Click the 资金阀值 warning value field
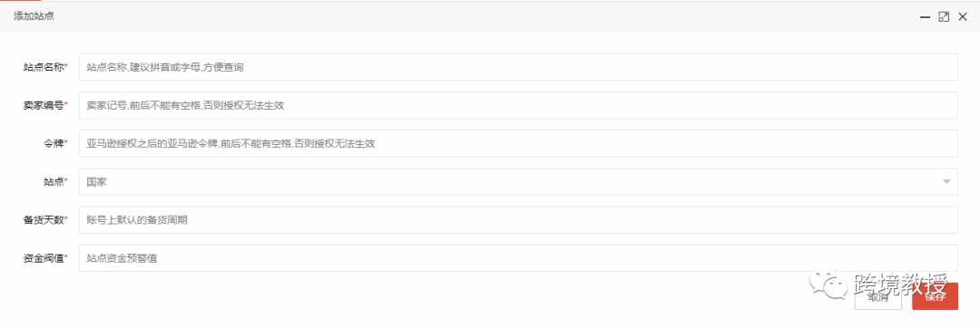 pos(518,258)
